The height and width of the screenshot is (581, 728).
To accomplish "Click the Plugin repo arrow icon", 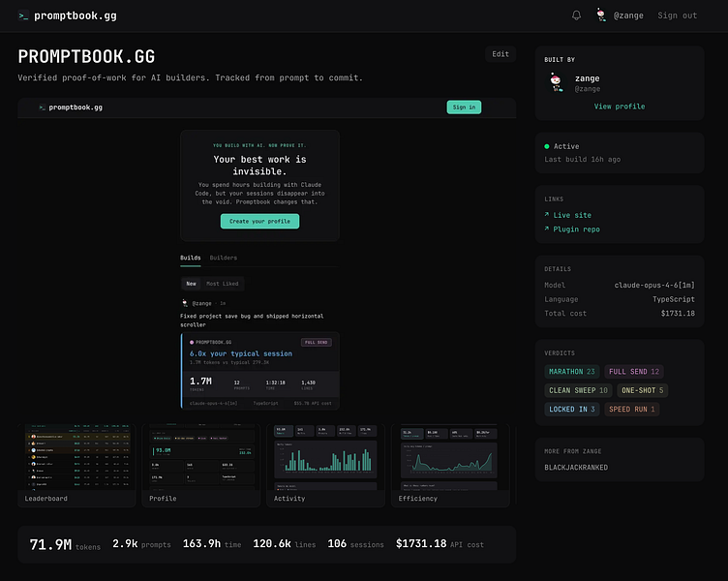I will coord(547,229).
